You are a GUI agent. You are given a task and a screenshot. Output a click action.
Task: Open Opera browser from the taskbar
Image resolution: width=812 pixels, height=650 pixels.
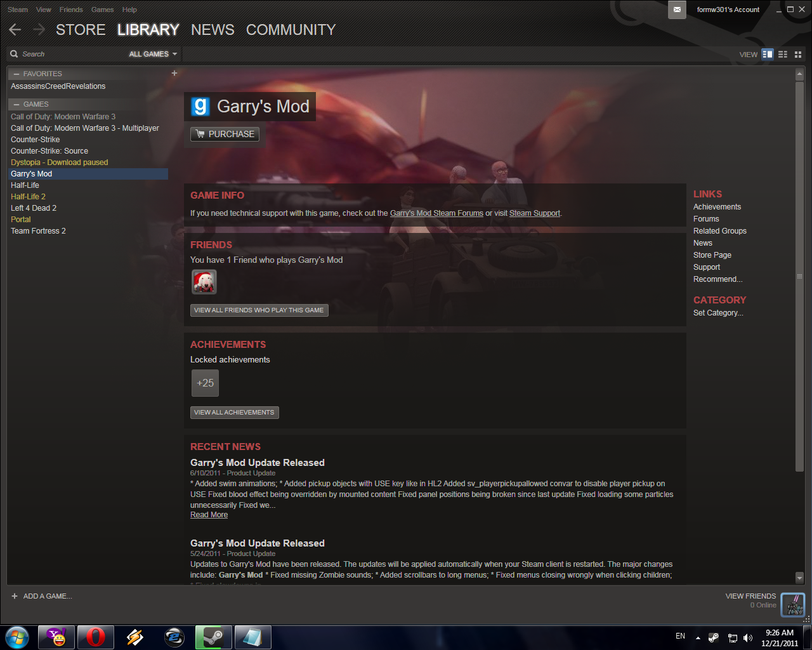[x=96, y=637]
